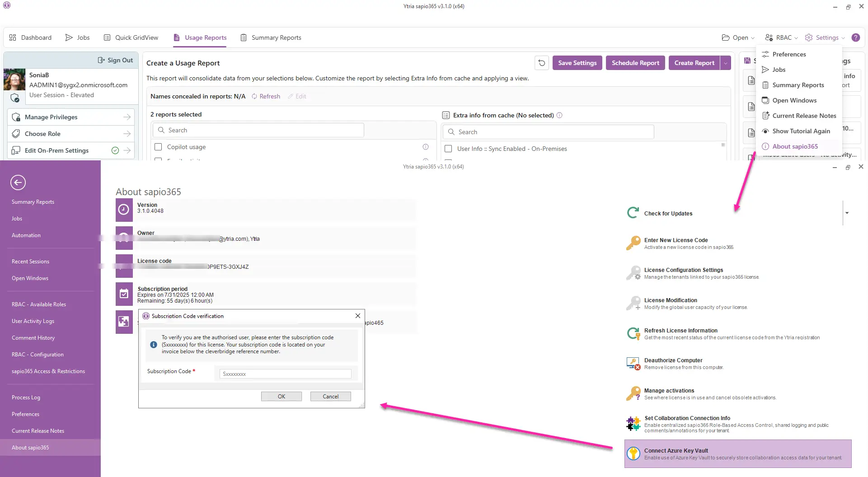The image size is (868, 477).
Task: Click the Manage activations key icon
Action: click(633, 393)
